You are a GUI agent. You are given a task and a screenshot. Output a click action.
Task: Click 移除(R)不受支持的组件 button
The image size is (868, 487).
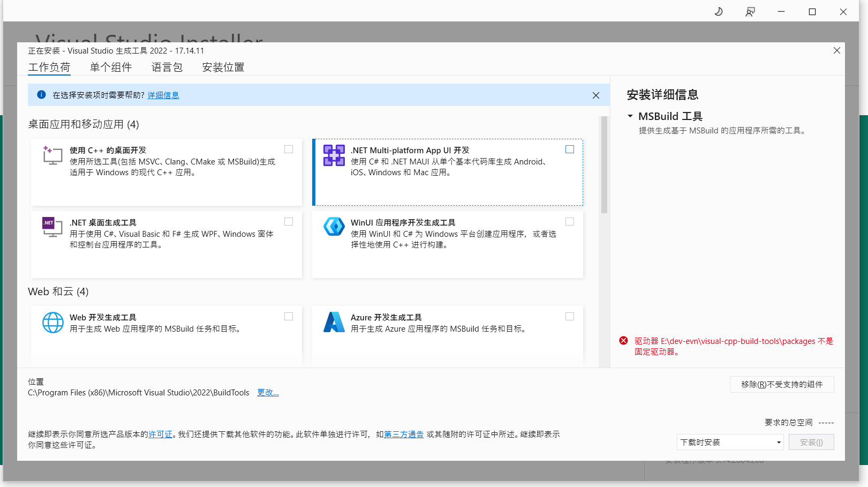pos(782,385)
